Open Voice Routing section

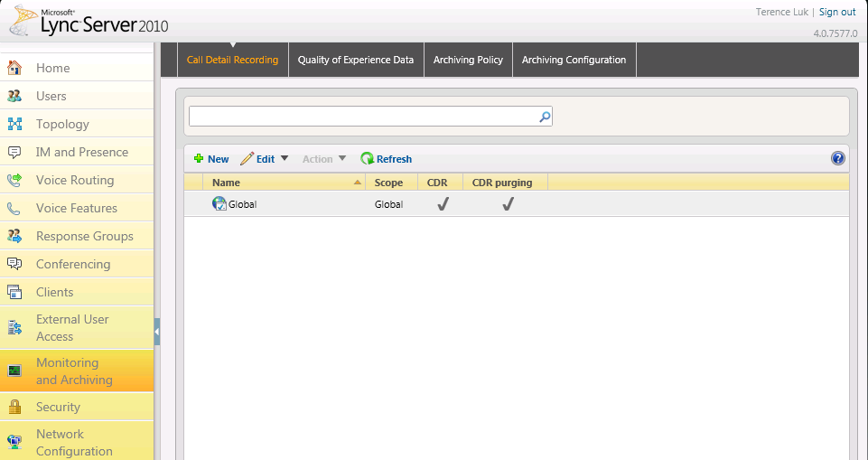click(x=77, y=180)
